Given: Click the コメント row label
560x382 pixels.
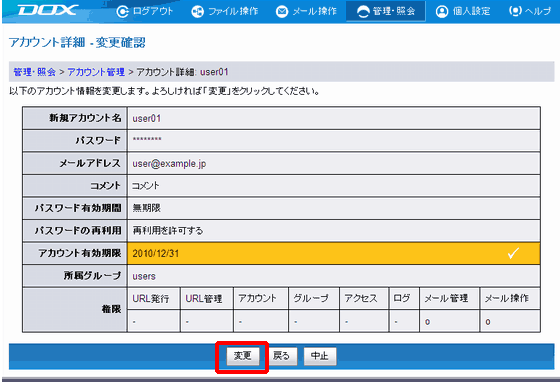Looking at the screenshot, I should point(106,186).
